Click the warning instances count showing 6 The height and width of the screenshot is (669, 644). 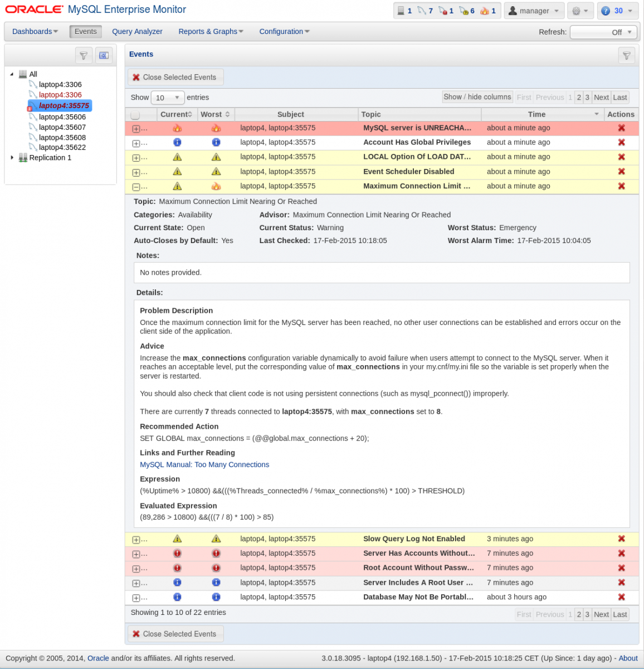click(467, 11)
